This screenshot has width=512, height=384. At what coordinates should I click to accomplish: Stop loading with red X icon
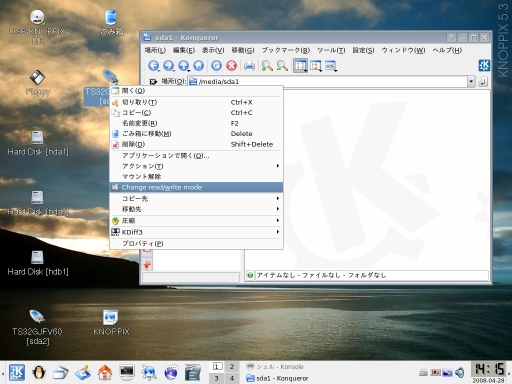point(232,65)
